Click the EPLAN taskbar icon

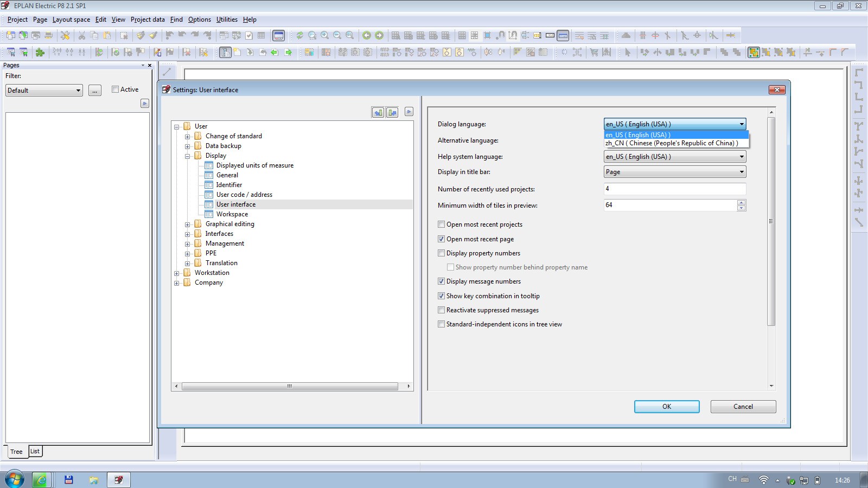pyautogui.click(x=118, y=480)
